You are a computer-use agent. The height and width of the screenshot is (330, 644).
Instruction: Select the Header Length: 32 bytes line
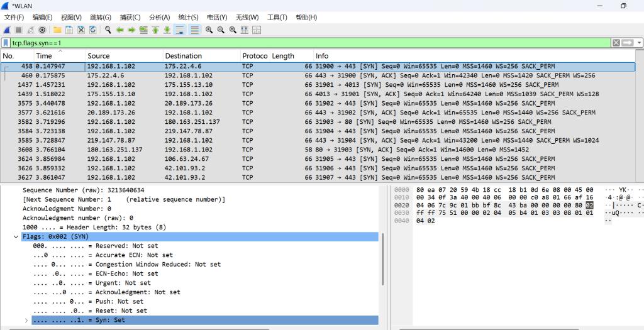tap(94, 228)
